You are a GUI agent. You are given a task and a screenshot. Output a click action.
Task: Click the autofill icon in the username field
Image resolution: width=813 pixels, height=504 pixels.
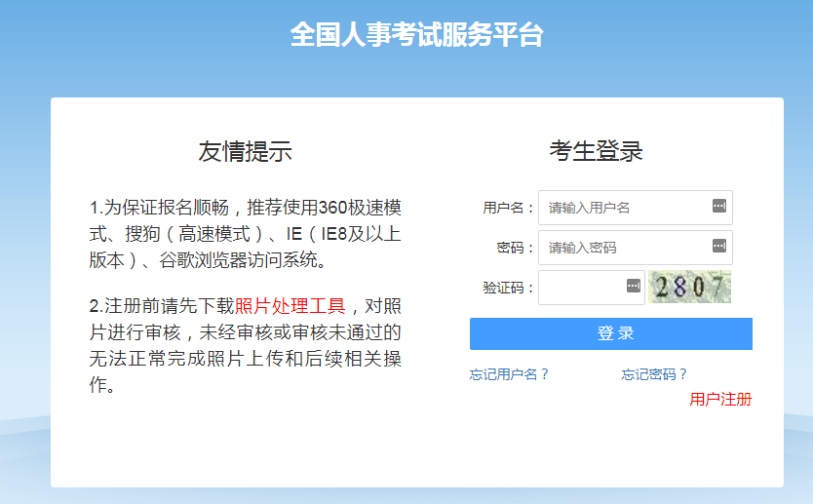719,207
